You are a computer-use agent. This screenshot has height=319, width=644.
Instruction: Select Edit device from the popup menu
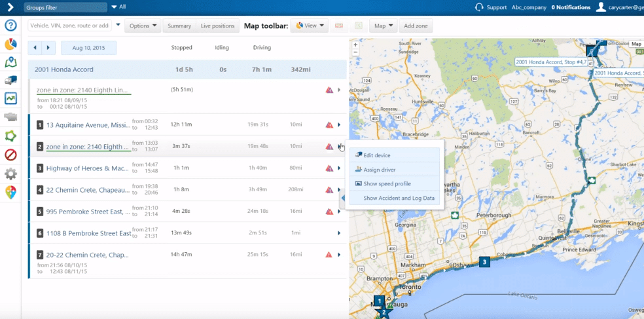coord(395,155)
